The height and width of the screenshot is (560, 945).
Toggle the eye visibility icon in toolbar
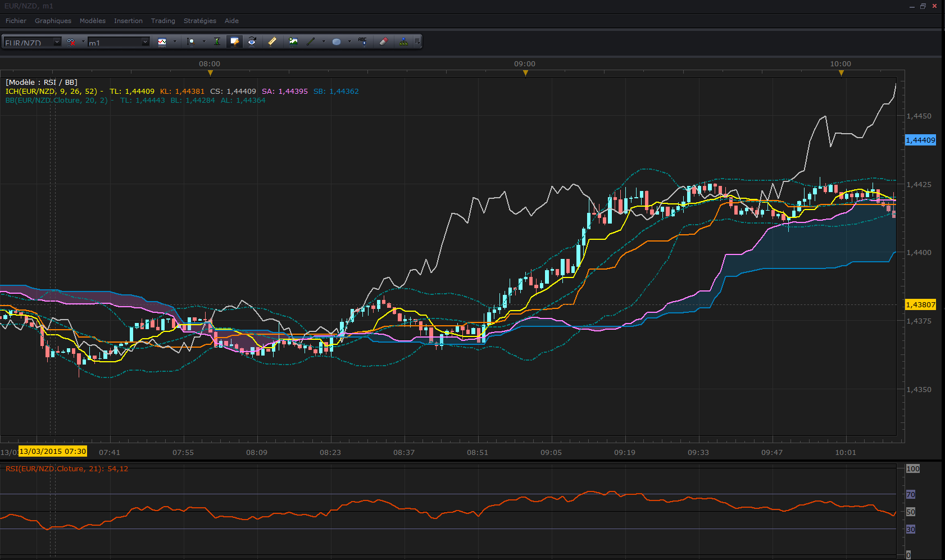click(x=252, y=42)
